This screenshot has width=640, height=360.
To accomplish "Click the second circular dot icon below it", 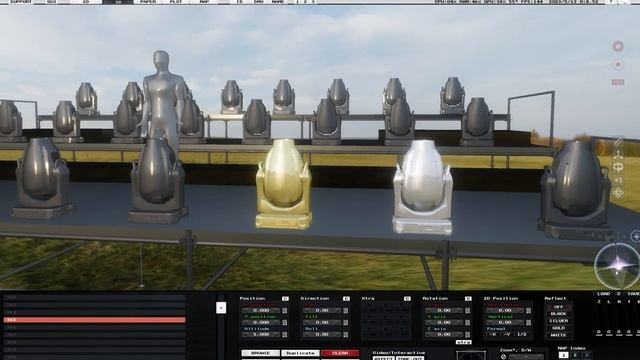I will click(x=618, y=64).
